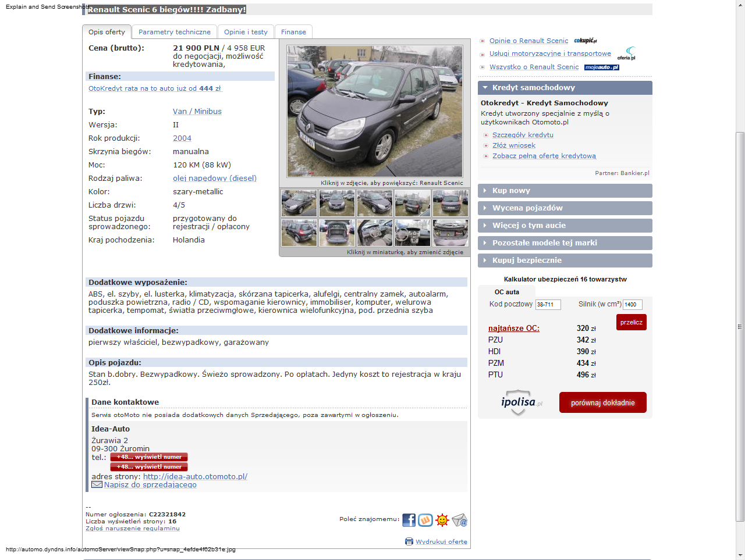This screenshot has width=745, height=560.
Task: Click the smiling sun share icon
Action: point(442,520)
